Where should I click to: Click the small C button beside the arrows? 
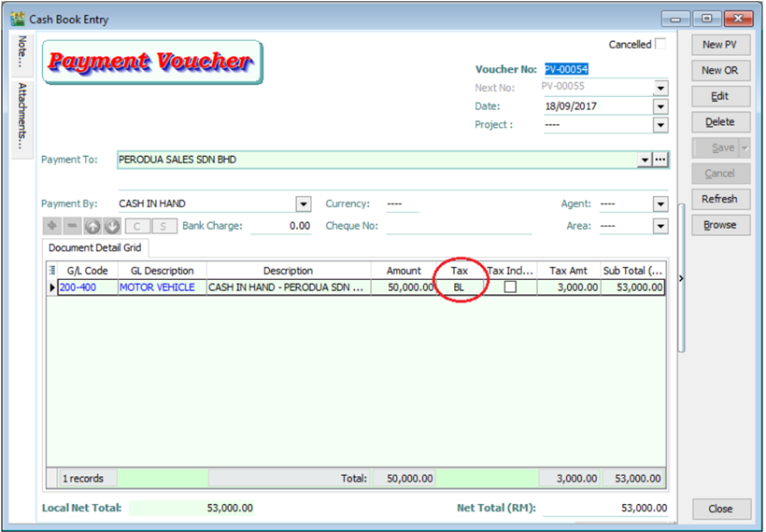click(x=137, y=226)
